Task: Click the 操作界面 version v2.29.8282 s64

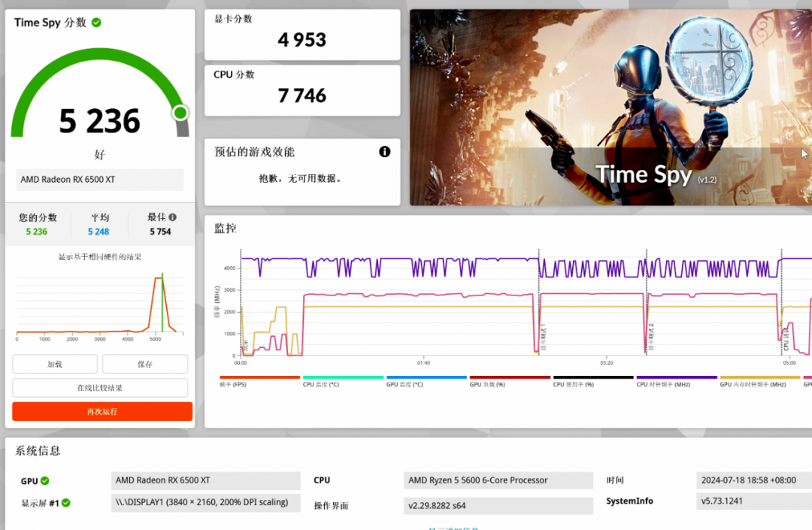Action: point(498,506)
